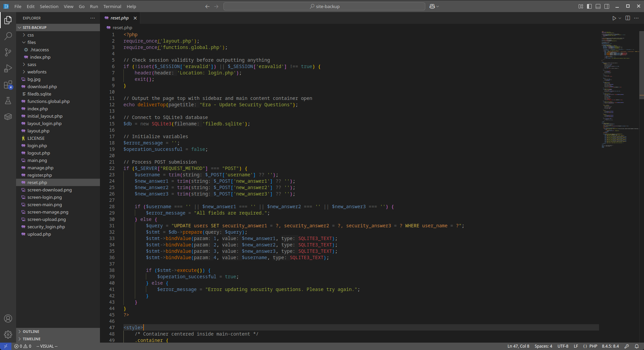Open the Selection menu

[x=49, y=6]
